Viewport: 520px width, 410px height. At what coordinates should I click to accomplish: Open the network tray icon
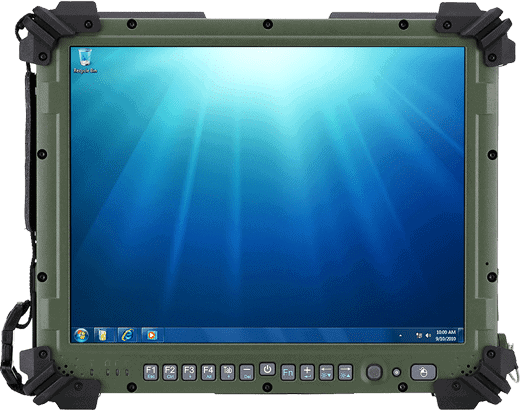tap(419, 335)
